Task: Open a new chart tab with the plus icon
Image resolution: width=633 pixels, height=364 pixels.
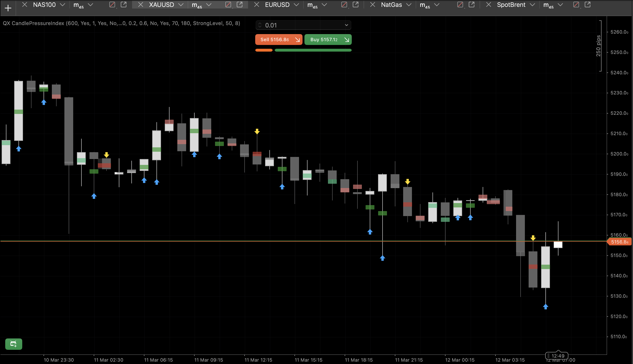Action: click(x=8, y=8)
